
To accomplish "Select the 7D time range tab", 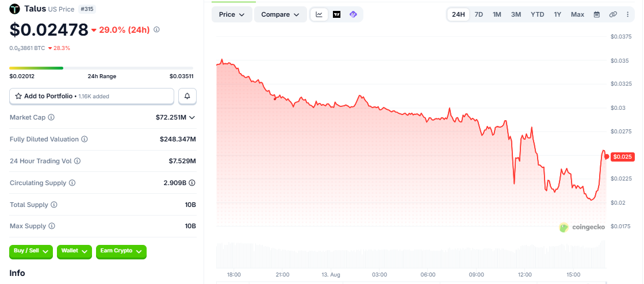I will [x=479, y=14].
